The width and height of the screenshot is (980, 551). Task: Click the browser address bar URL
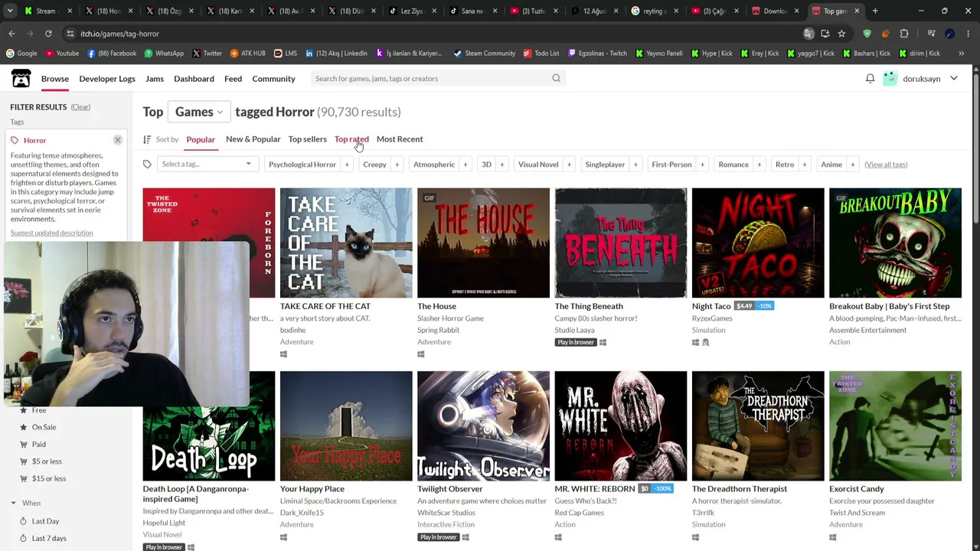(x=119, y=34)
